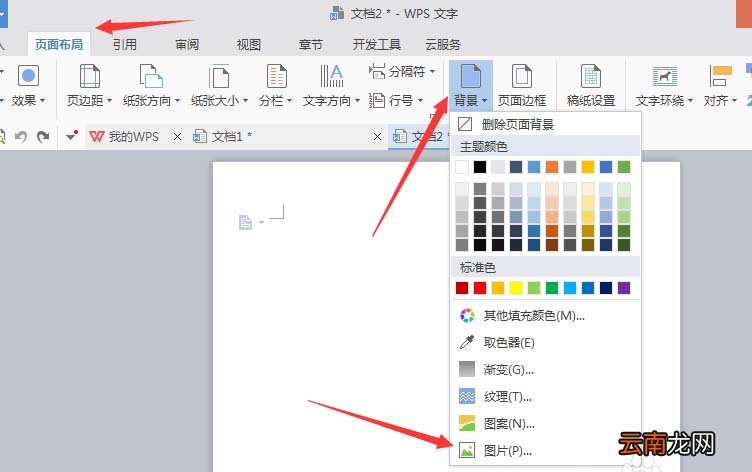Switch to the 我的WPS tab
Viewport: 752px width, 472px height.
[x=135, y=137]
